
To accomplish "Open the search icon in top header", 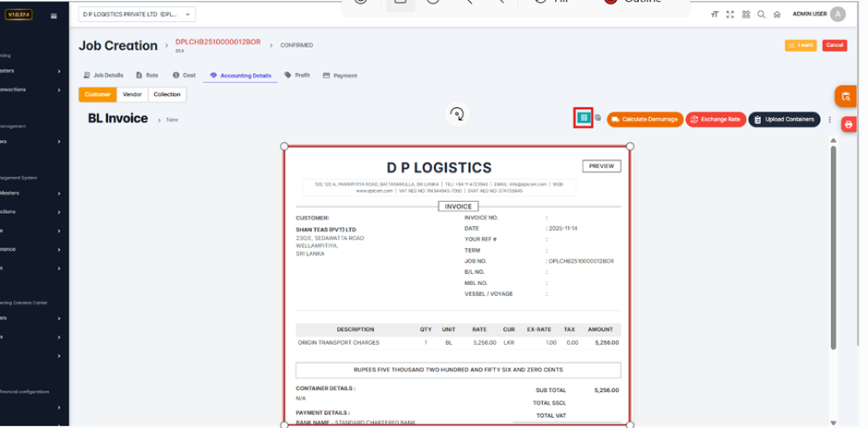I will (761, 15).
